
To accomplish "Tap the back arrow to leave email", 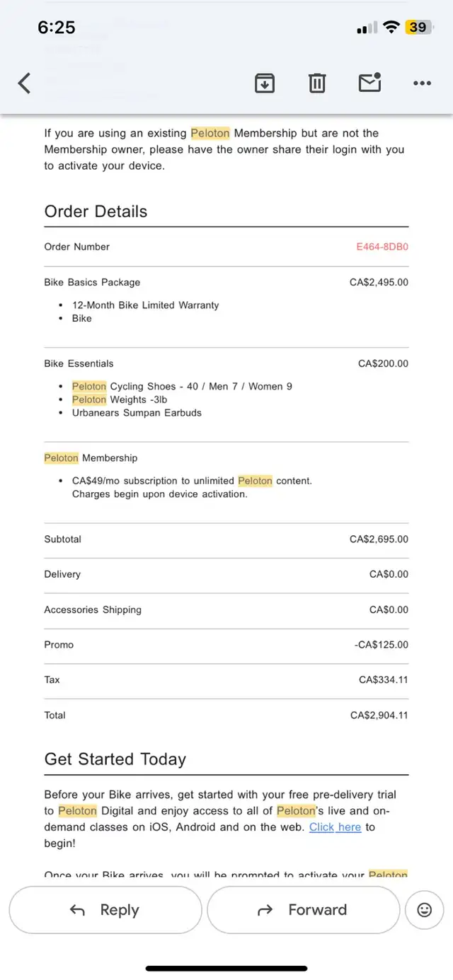I will pos(25,83).
